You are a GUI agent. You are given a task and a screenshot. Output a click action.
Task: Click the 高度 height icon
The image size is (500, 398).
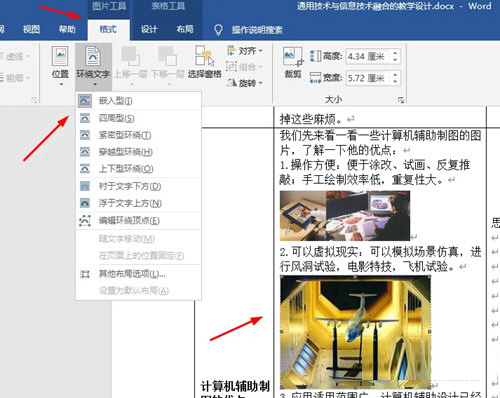pos(315,56)
